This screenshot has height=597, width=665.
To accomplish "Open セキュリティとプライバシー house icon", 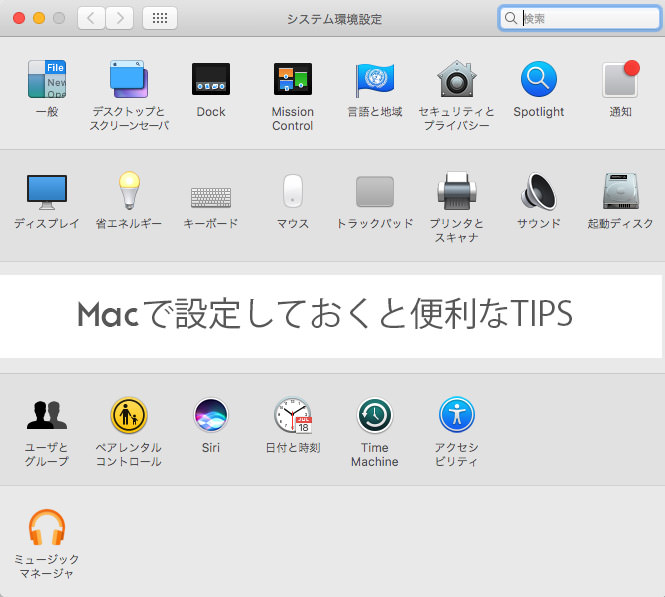I will (x=457, y=79).
